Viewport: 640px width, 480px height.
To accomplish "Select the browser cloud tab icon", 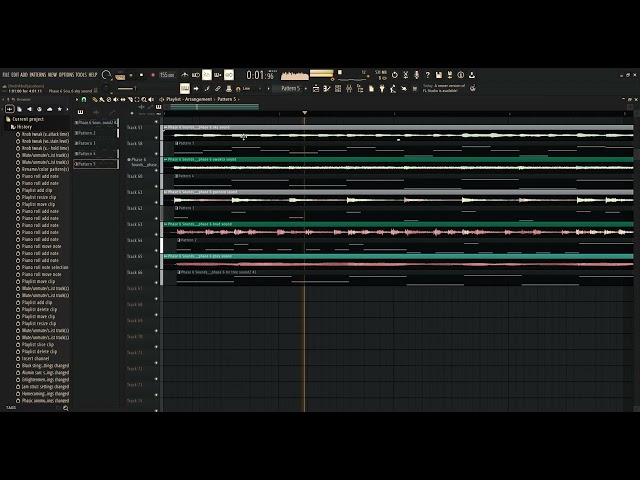I will [49, 109].
